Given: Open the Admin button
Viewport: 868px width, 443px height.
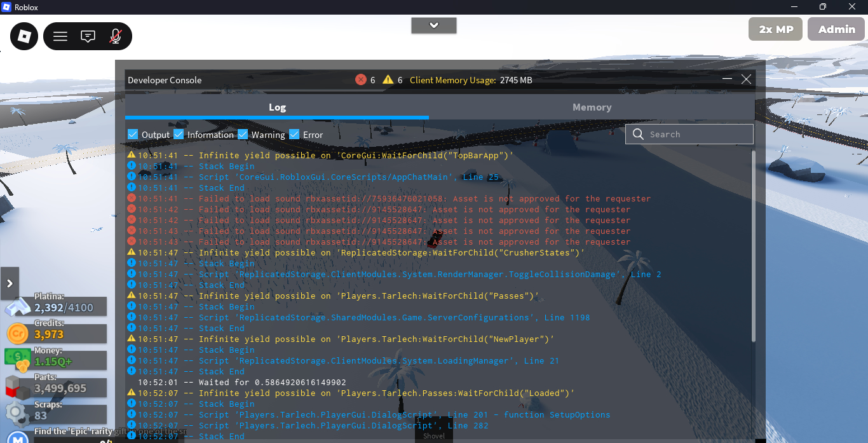Looking at the screenshot, I should coord(836,29).
